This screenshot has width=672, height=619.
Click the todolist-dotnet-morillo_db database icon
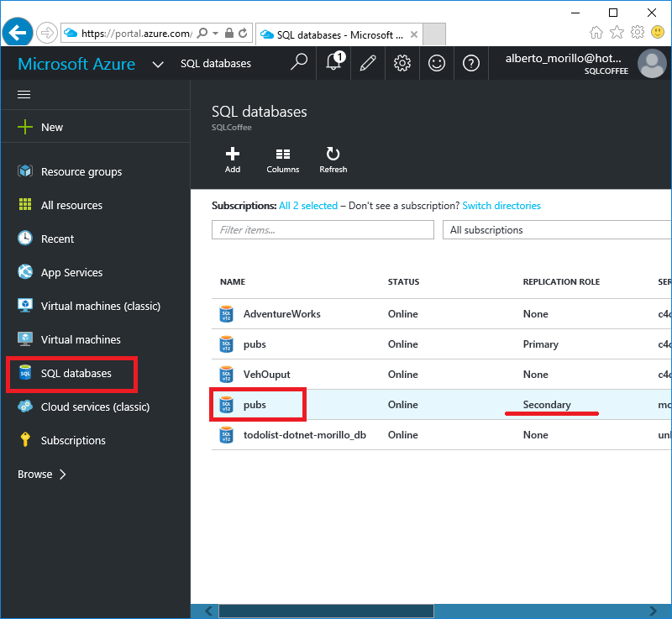[x=226, y=435]
